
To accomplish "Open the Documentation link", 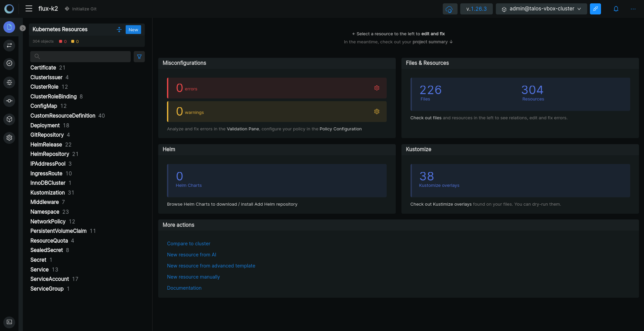I will 184,288.
